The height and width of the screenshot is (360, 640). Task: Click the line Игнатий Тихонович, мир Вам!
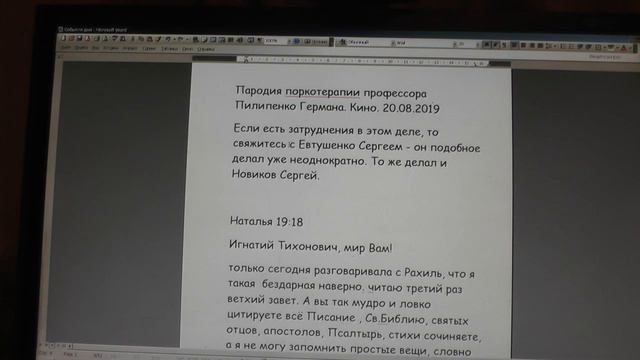[x=311, y=247]
